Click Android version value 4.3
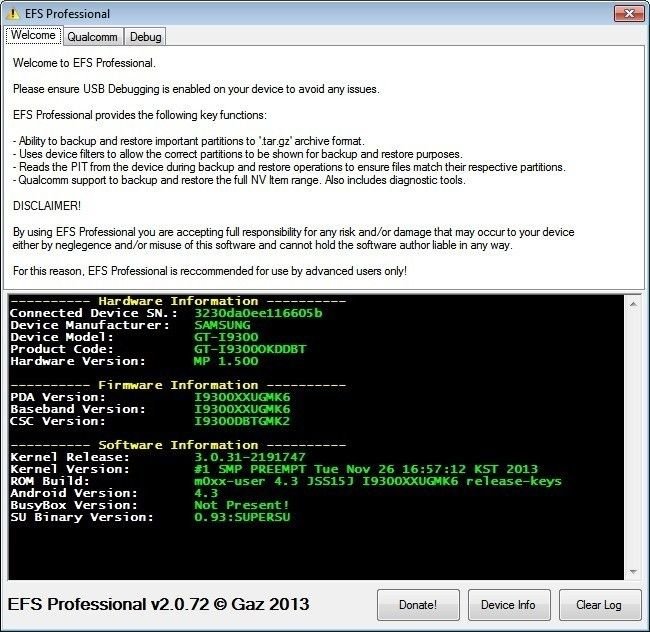This screenshot has width=650, height=632. (206, 493)
